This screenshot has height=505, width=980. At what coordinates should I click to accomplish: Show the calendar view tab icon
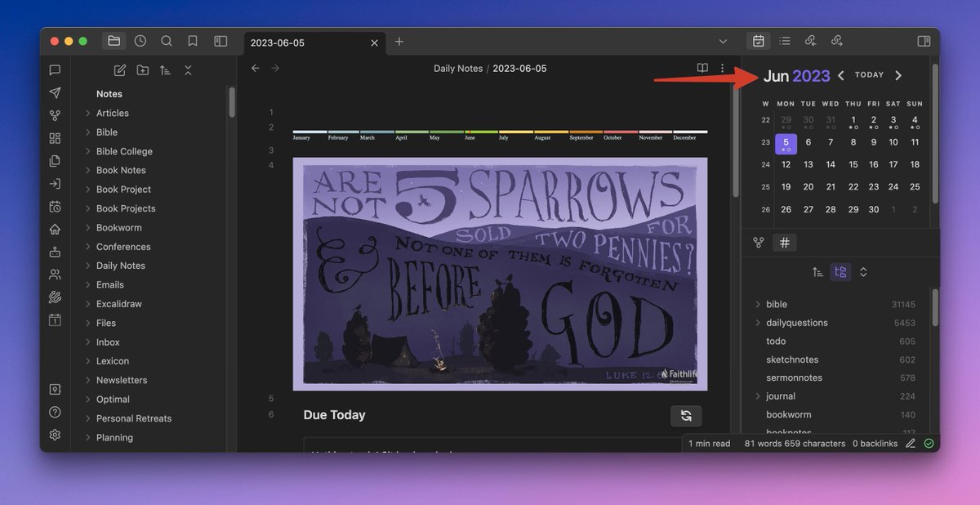759,41
